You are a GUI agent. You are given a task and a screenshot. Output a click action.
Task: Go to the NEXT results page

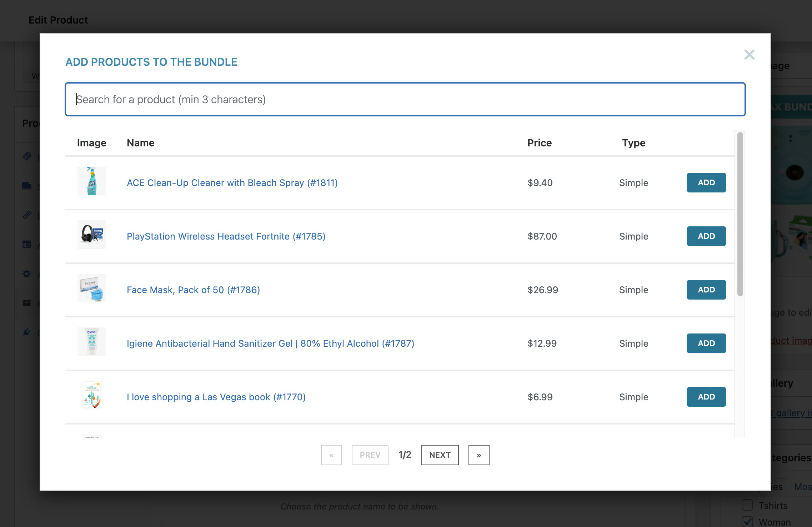pyautogui.click(x=440, y=455)
